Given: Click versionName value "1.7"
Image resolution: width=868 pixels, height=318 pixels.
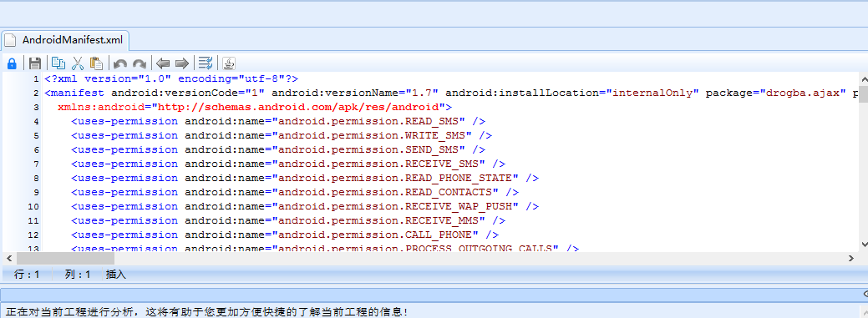Looking at the screenshot, I should pyautogui.click(x=423, y=93).
